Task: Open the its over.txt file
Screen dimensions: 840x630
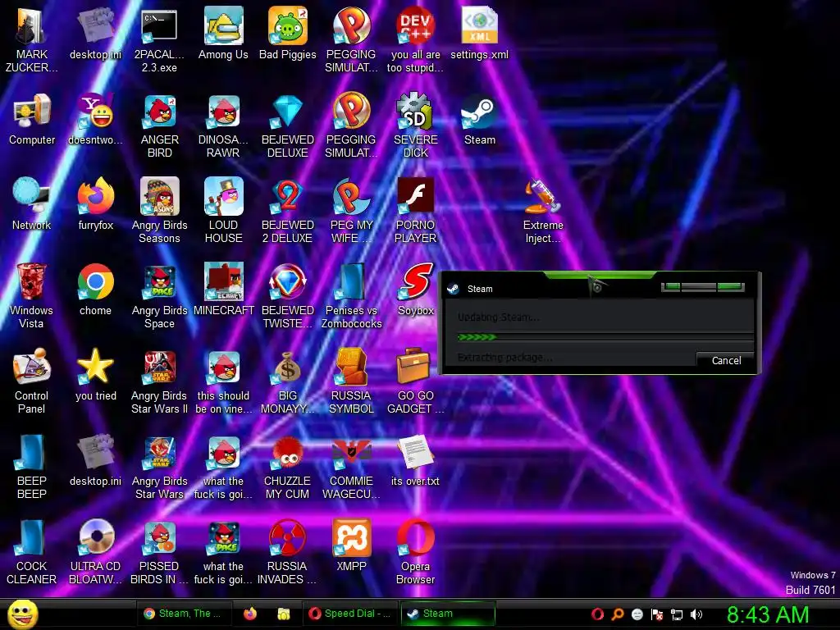Action: (x=416, y=459)
